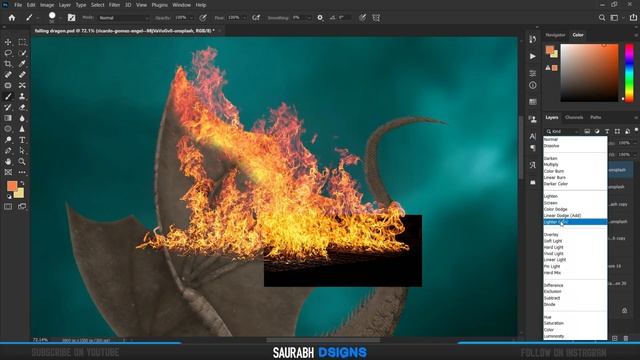This screenshot has width=640, height=360.
Task: Click the background color swatch in tools panel
Action: point(20,194)
